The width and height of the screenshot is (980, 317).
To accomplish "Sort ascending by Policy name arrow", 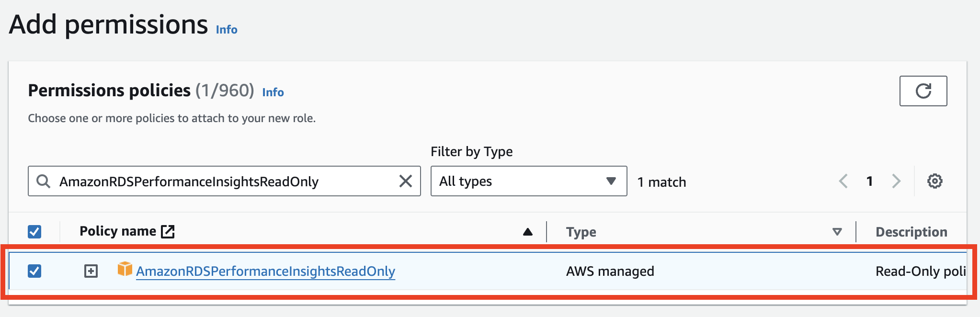I will point(527,232).
